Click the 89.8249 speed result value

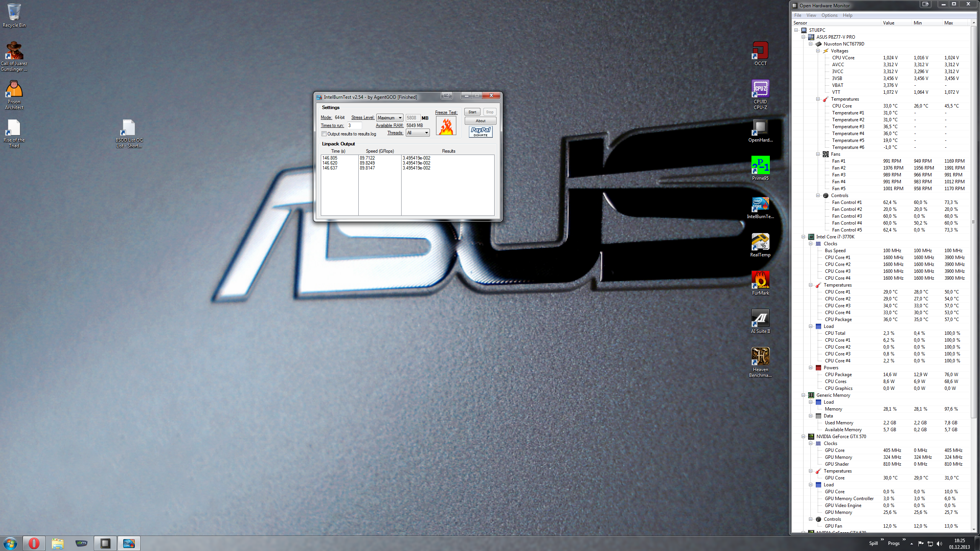tap(367, 163)
